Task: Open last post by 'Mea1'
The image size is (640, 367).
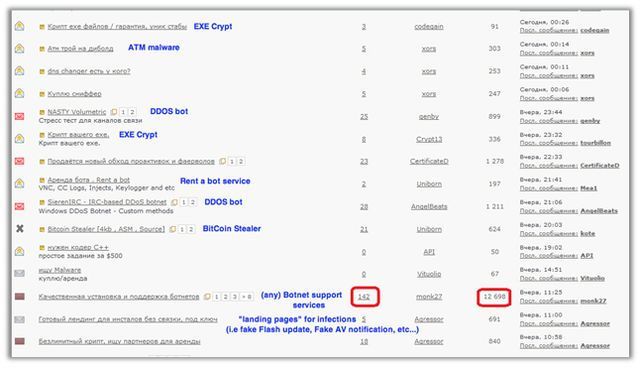Action: tap(589, 188)
